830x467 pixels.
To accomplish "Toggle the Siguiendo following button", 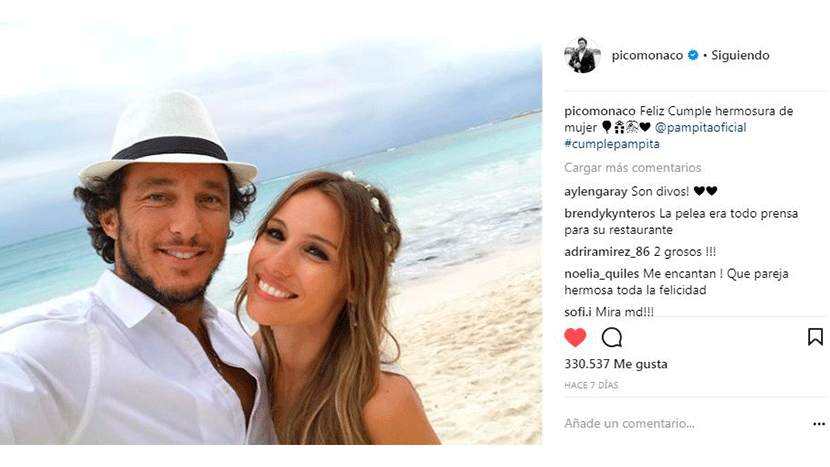I will 740,55.
